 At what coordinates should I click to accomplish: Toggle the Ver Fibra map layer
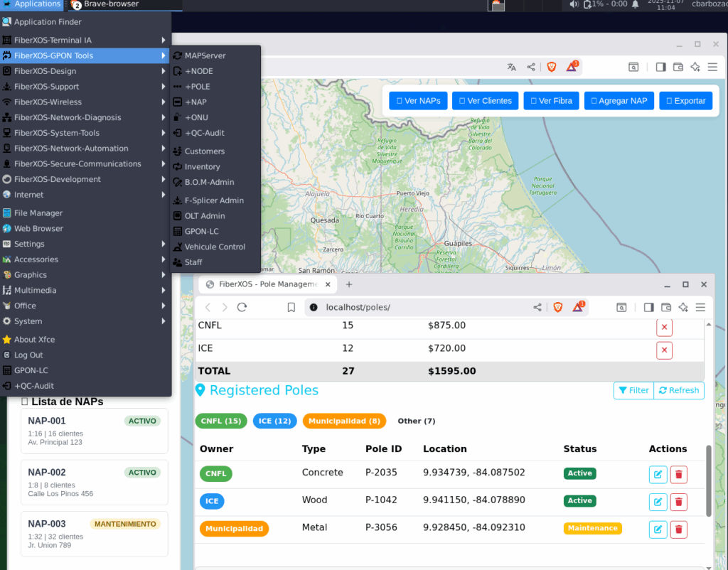551,101
